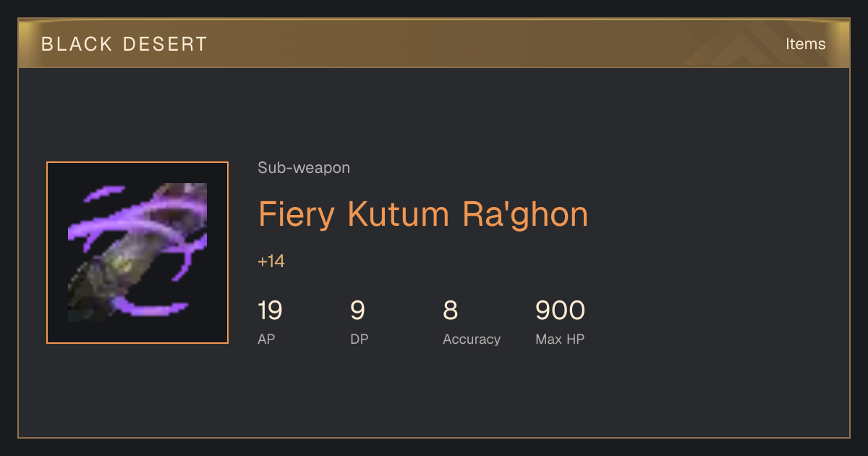Select the Fiery Kutum Ra'ghon item name
Viewport: 868px width, 456px height.
click(x=423, y=214)
